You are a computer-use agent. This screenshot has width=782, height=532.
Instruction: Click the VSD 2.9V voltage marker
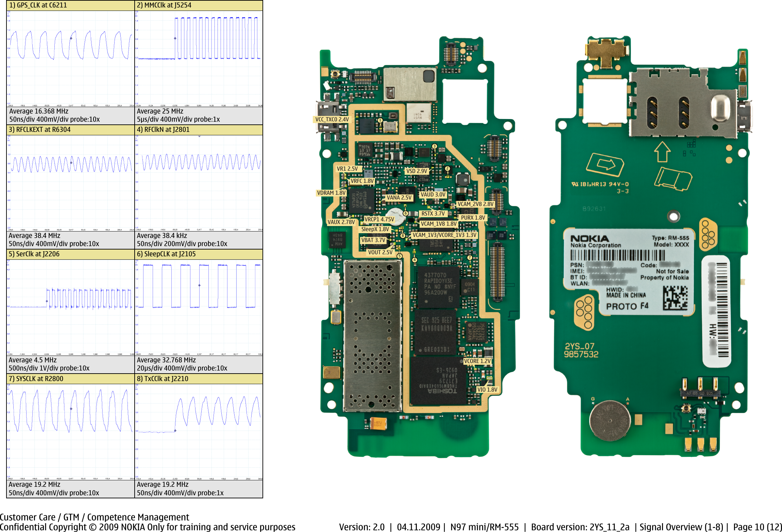pyautogui.click(x=417, y=171)
